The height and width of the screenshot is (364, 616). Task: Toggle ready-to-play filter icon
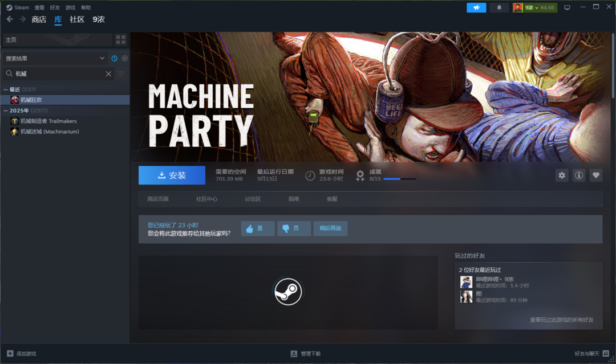[x=124, y=58]
